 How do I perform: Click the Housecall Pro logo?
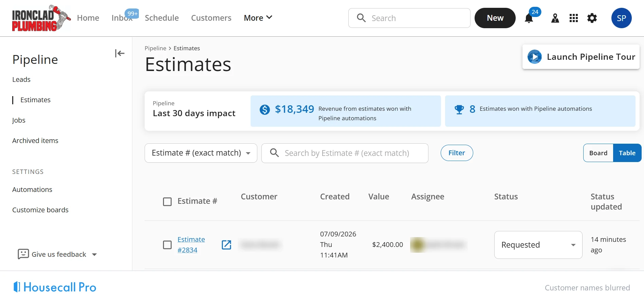(x=55, y=287)
